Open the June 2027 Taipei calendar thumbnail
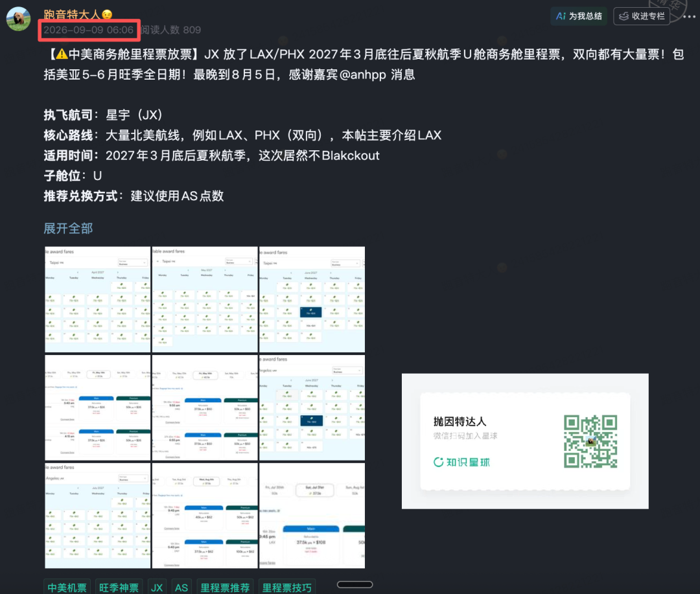 312,299
